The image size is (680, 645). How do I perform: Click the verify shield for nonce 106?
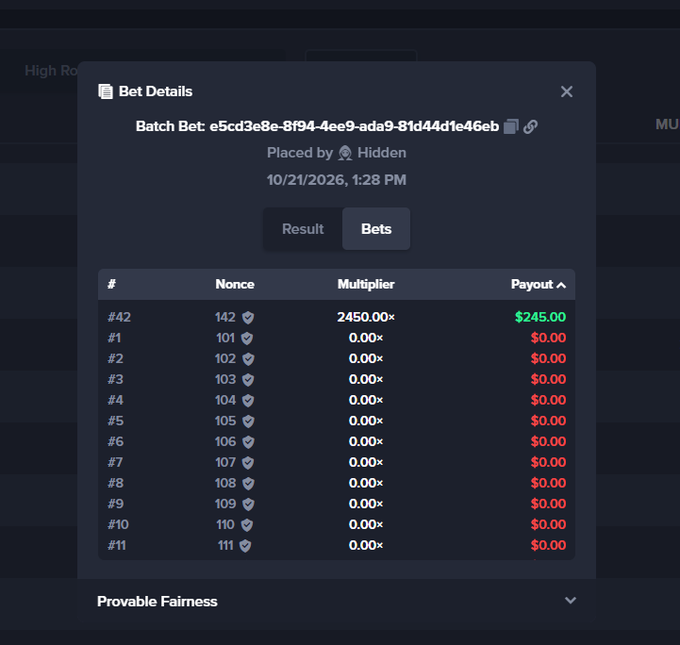[x=248, y=442]
